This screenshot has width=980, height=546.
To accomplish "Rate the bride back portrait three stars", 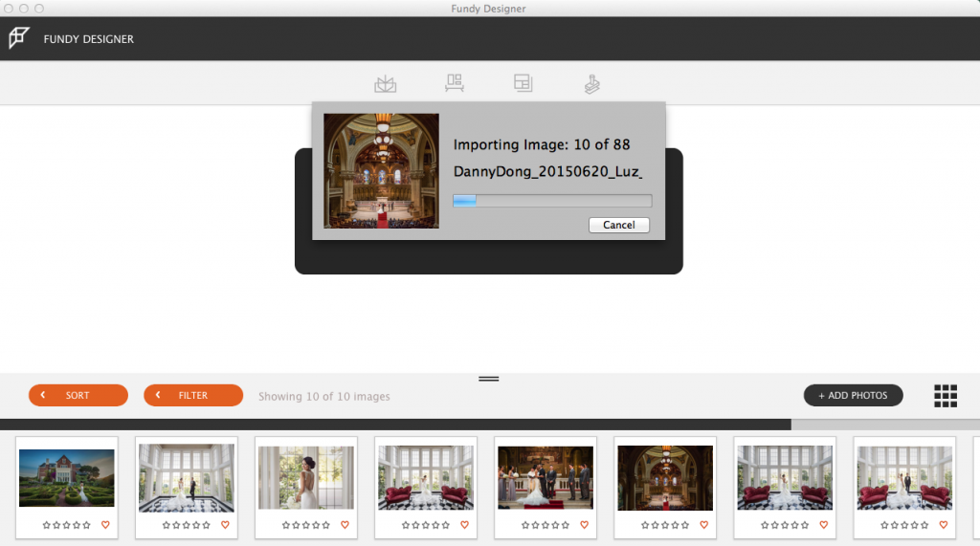I will (305, 525).
